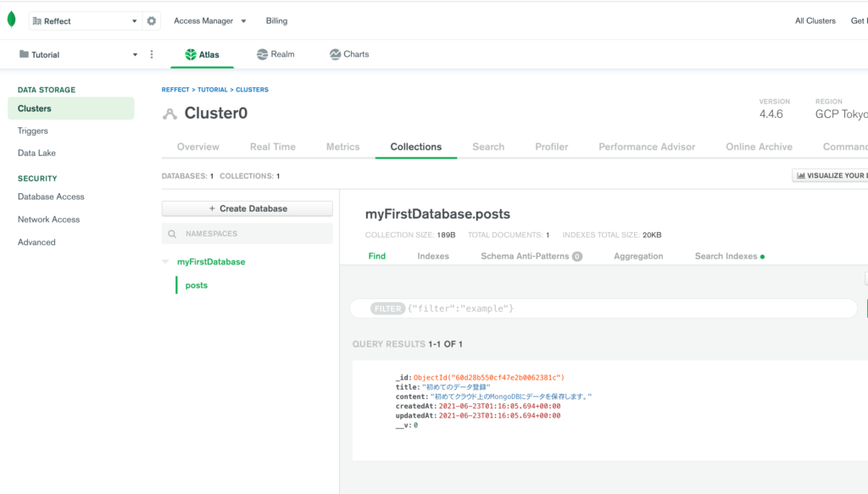Click the FILTER label pill

(x=387, y=308)
